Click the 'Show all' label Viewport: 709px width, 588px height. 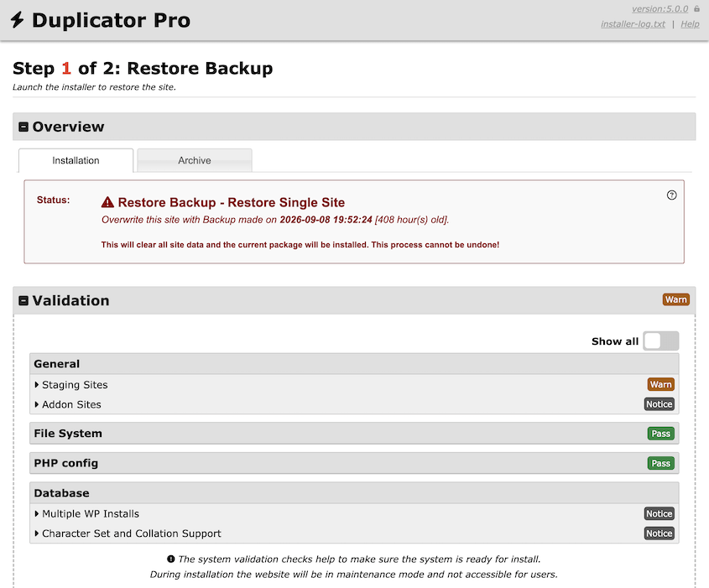pos(615,341)
